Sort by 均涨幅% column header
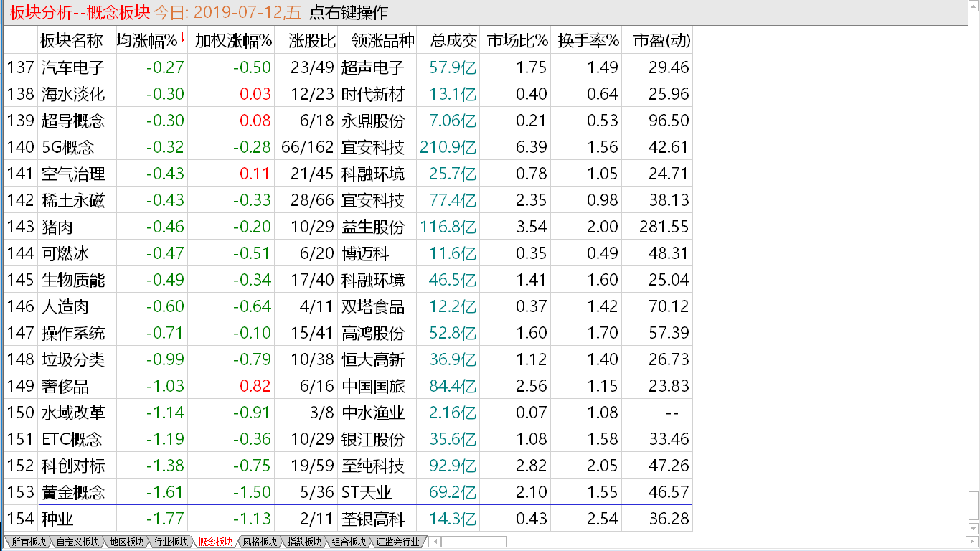 (x=147, y=40)
